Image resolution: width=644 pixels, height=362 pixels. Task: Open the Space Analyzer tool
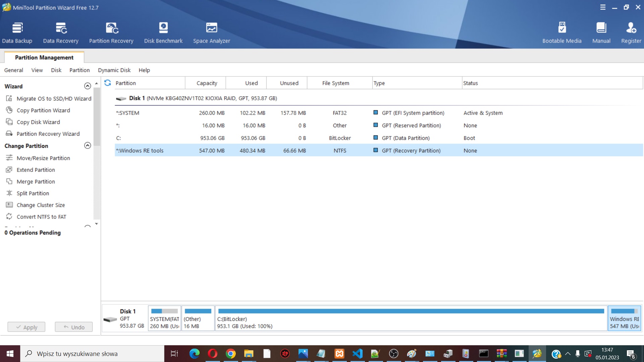(x=212, y=33)
